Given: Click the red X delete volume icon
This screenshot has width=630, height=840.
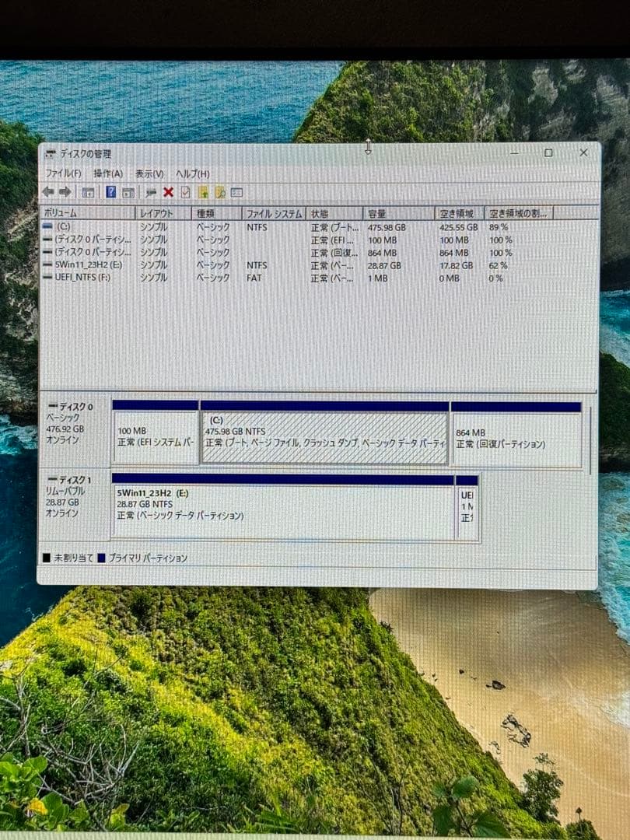Looking at the screenshot, I should 167,193.
